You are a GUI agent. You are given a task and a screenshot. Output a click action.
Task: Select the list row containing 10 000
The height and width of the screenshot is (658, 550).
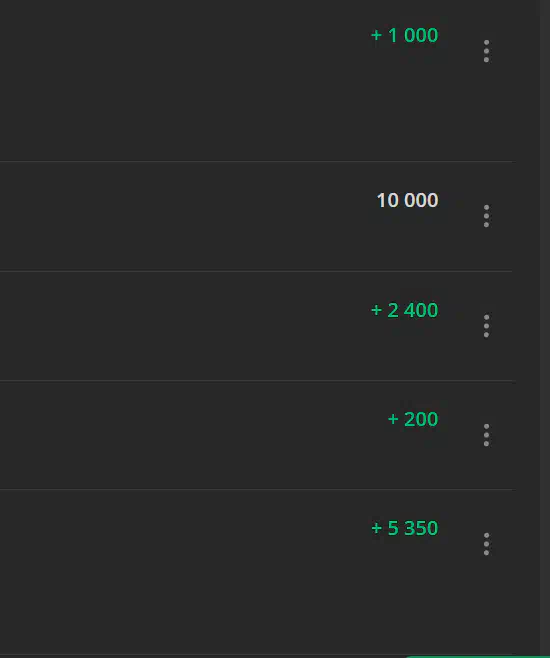point(258,216)
